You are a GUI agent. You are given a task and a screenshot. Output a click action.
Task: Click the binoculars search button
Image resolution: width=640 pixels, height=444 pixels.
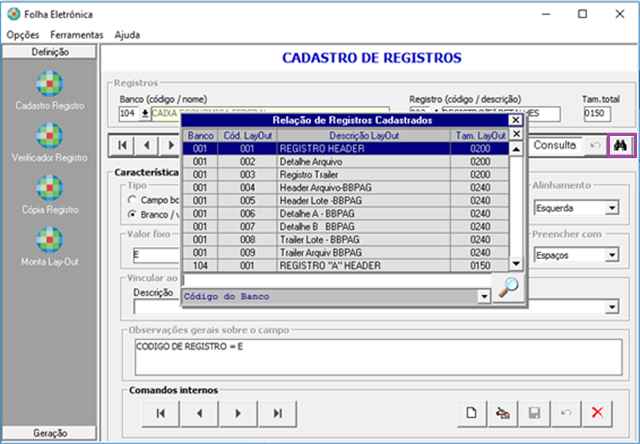tap(621, 145)
